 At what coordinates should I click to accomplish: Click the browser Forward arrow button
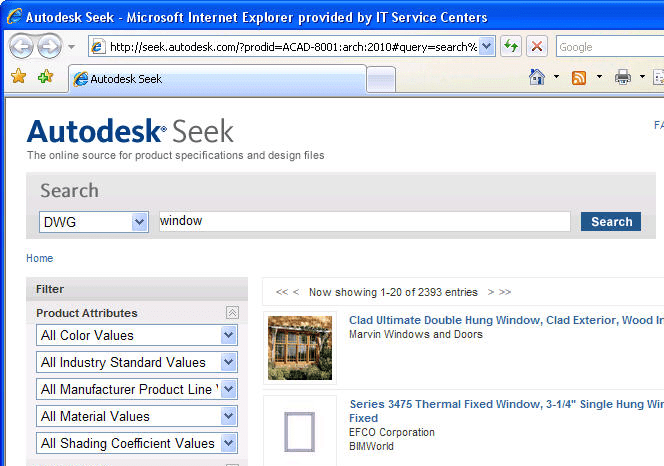(49, 46)
